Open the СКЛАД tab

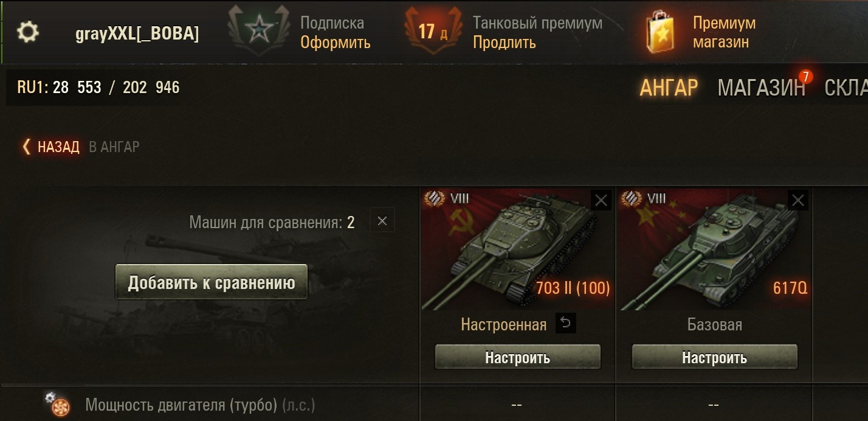coord(846,88)
